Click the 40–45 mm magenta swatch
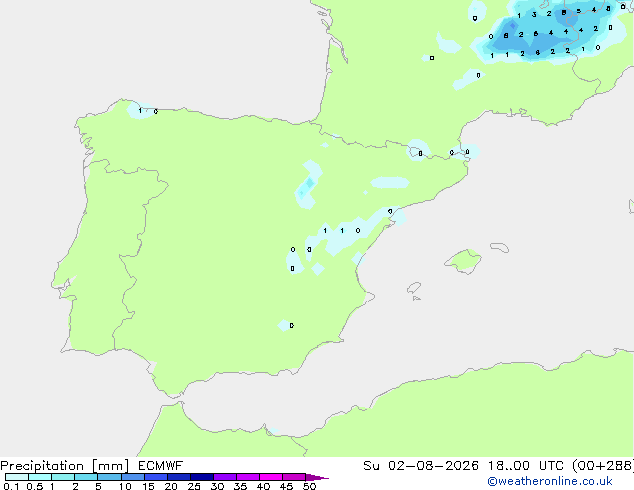The image size is (634, 490). 271,477
